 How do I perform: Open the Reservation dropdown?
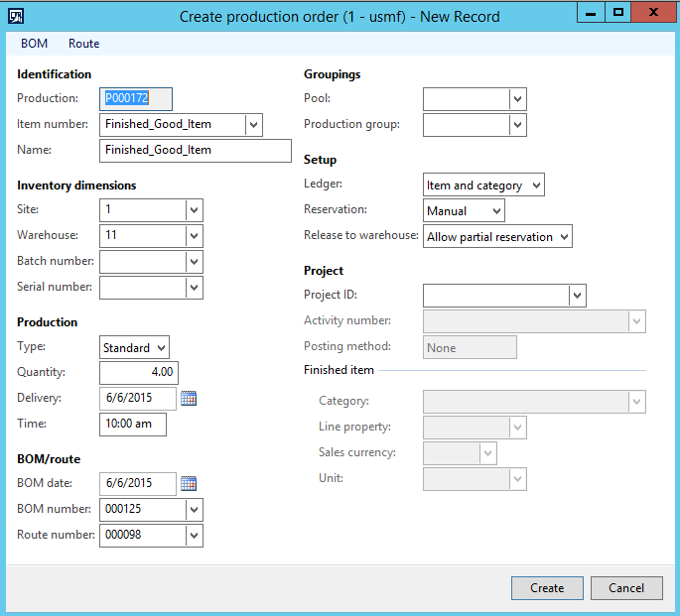coord(496,211)
